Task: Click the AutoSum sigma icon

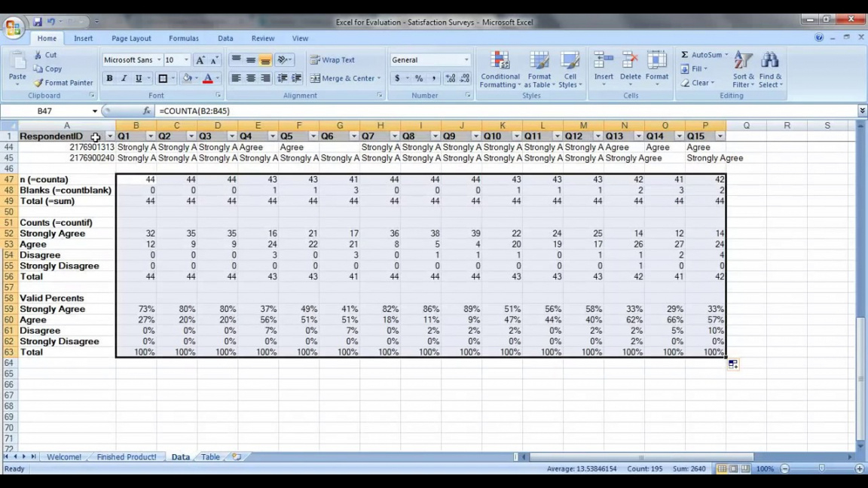Action: click(x=684, y=55)
